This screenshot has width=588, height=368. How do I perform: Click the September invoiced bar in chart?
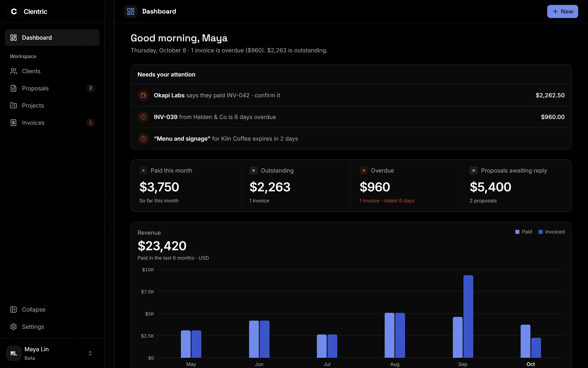pos(468,316)
